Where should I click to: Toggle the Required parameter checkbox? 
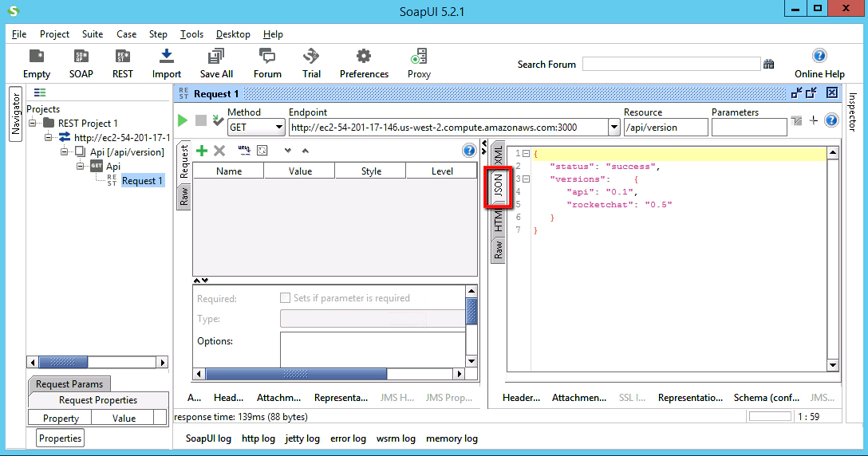(285, 297)
